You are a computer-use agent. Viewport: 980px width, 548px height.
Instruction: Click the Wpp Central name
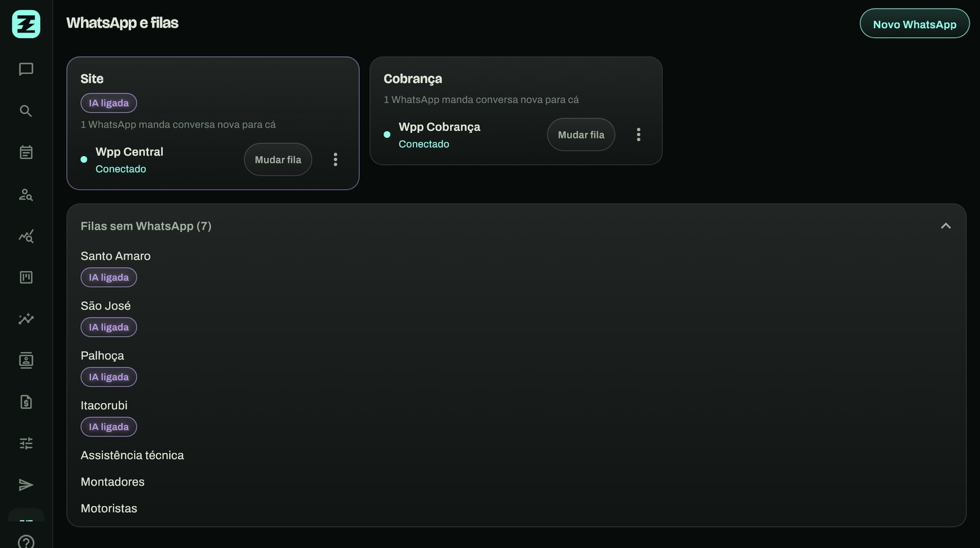click(x=129, y=152)
